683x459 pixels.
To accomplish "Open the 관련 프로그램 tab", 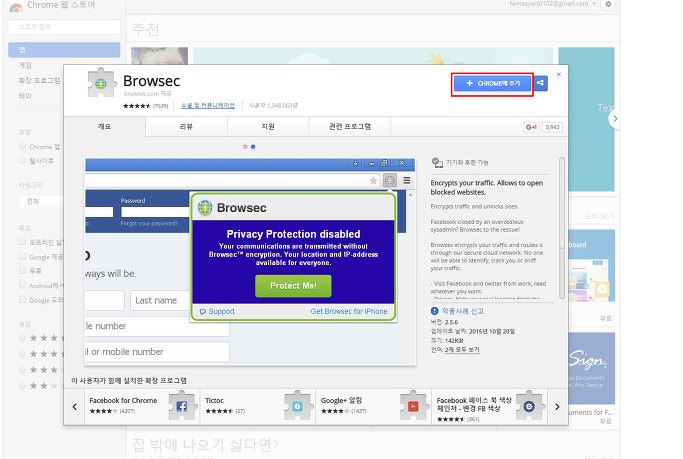I will tap(350, 127).
